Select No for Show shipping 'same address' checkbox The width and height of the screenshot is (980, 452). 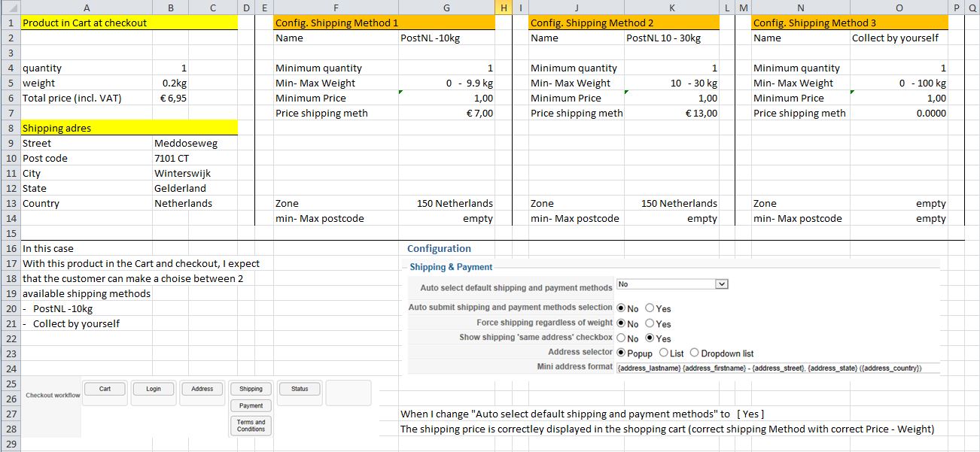[621, 338]
